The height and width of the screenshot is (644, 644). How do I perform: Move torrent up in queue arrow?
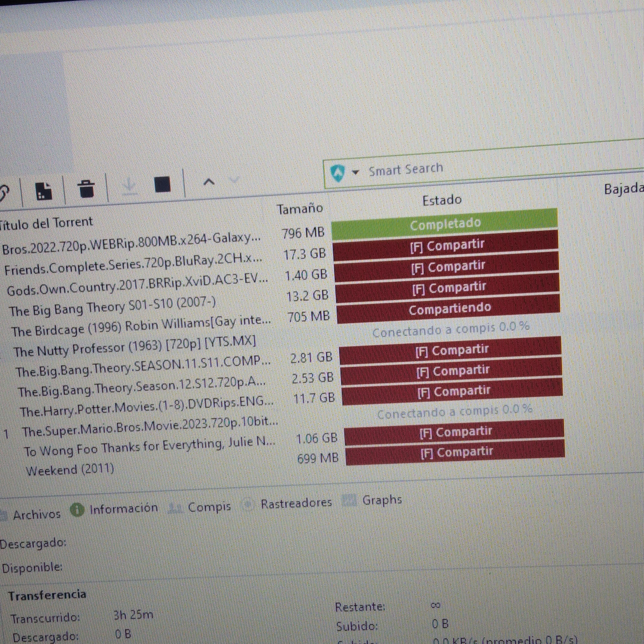[209, 182]
